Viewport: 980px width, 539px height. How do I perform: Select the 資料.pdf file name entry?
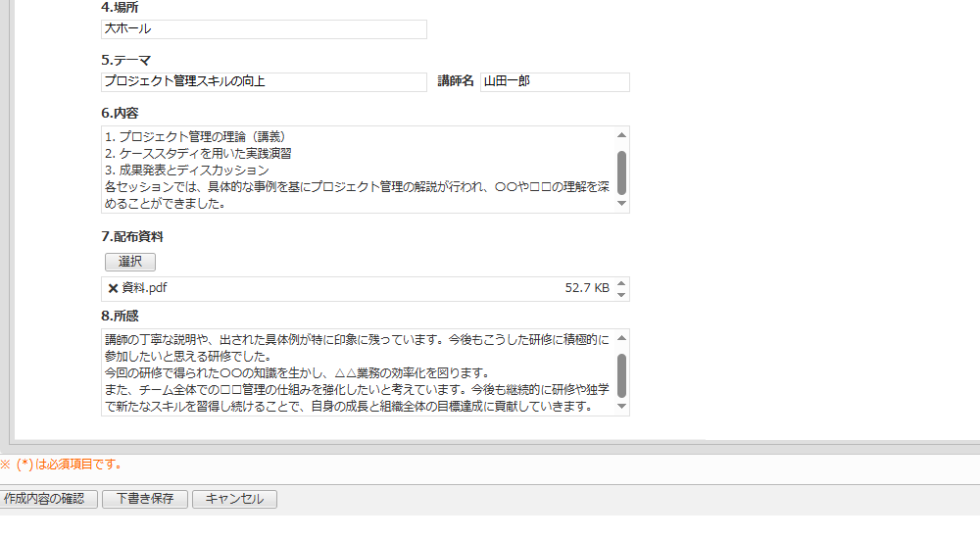point(144,288)
